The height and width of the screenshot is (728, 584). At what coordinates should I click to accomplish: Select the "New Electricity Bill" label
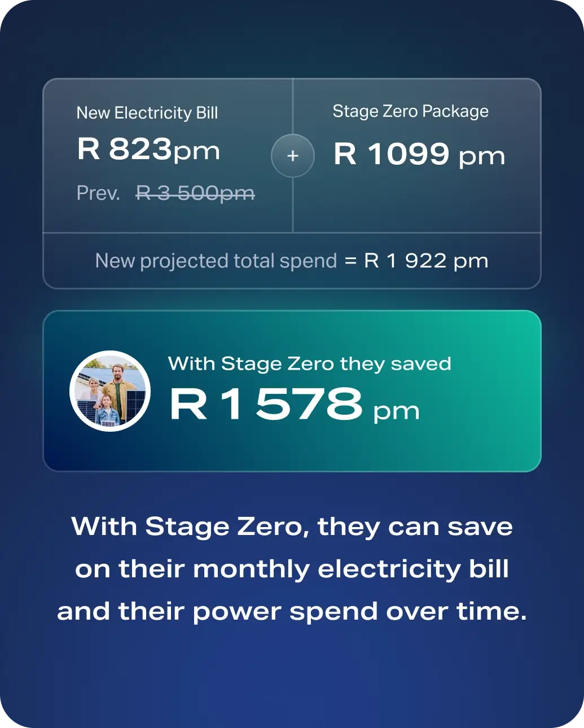[x=147, y=113]
